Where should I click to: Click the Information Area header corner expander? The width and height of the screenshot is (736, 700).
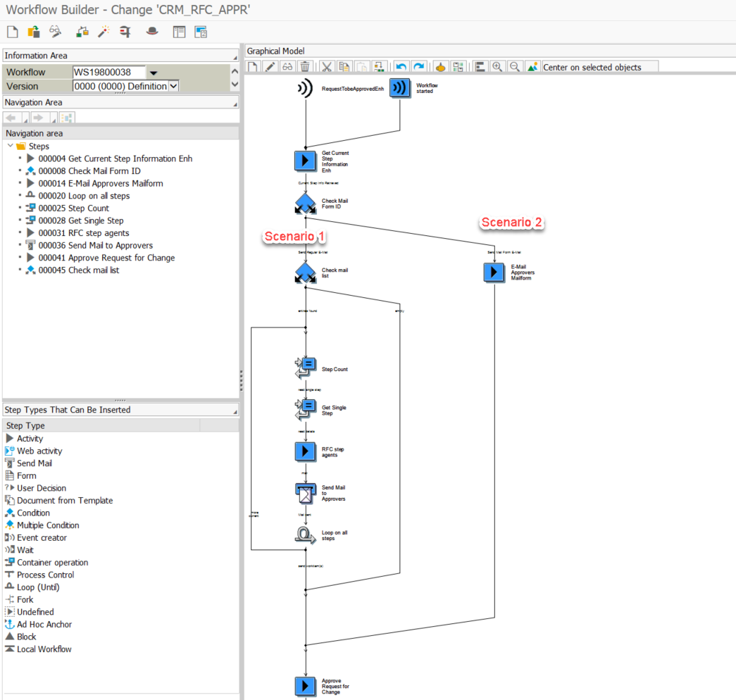coord(235,57)
